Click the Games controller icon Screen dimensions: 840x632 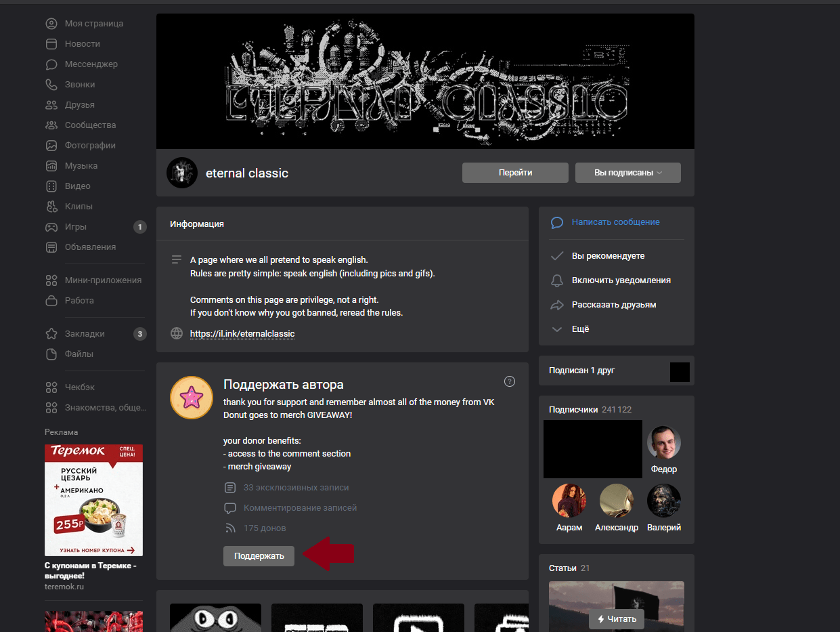click(51, 227)
